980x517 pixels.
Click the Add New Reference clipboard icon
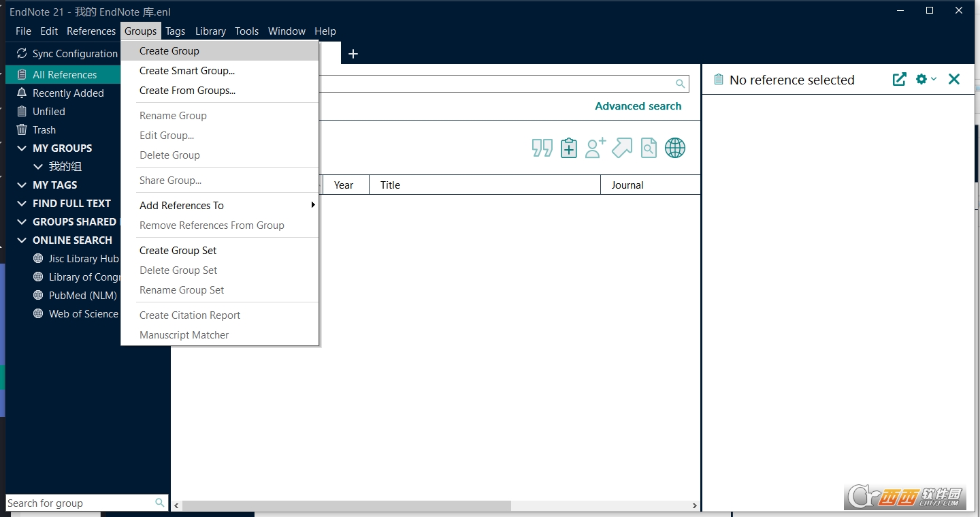(x=569, y=148)
